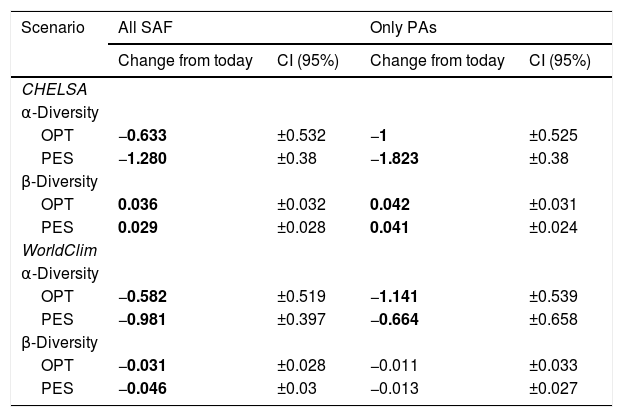Viewport: 623px width, 417px height.
Task: Click the 0.042 value cell
Action: [390, 204]
